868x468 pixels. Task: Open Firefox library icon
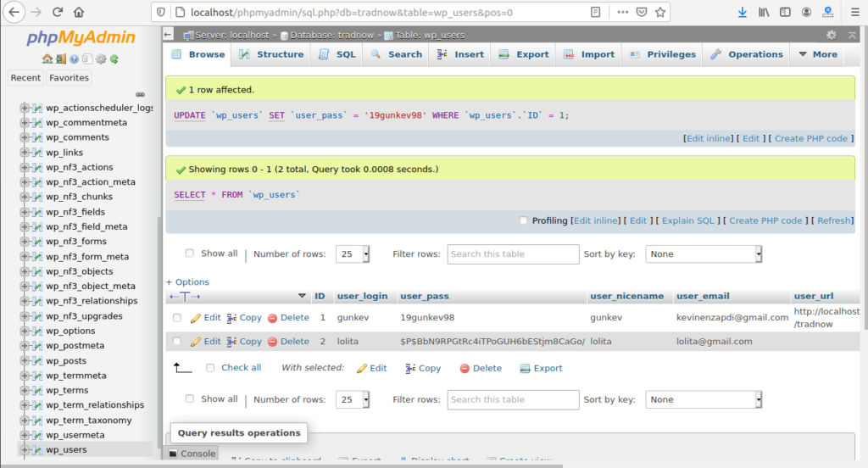pos(764,12)
